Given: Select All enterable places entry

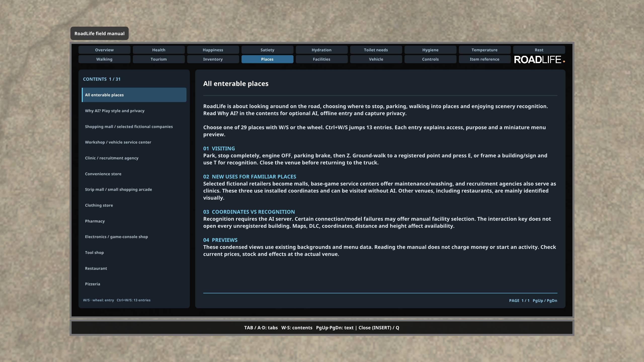Looking at the screenshot, I should (x=134, y=95).
